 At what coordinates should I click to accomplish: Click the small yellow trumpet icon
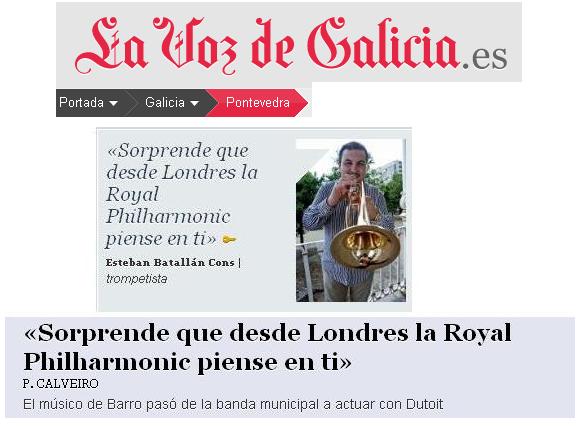pyautogui.click(x=229, y=240)
